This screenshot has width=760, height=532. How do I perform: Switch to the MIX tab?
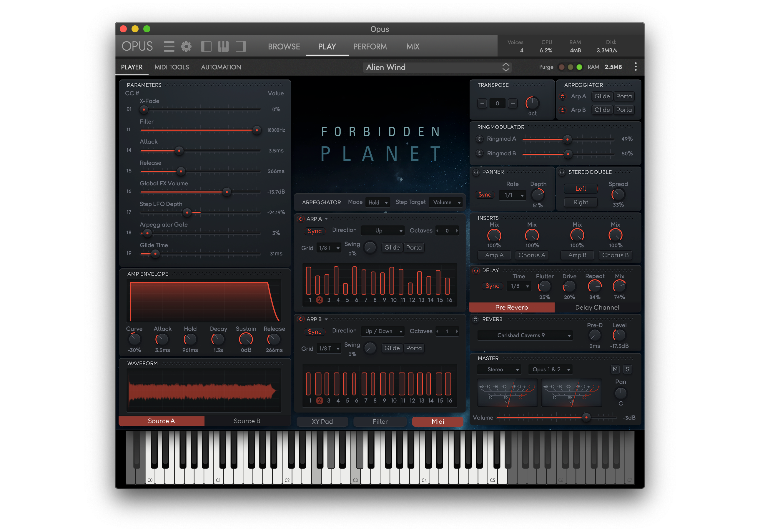click(413, 46)
